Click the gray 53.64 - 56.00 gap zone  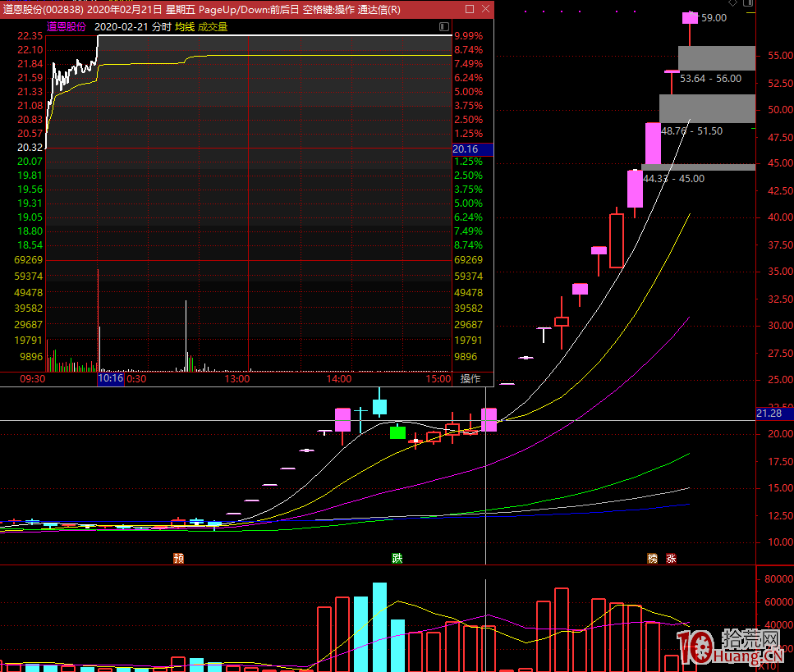click(716, 58)
